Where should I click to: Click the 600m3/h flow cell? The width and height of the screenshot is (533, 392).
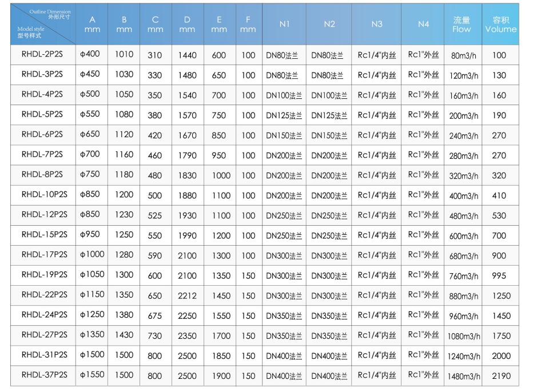464,236
